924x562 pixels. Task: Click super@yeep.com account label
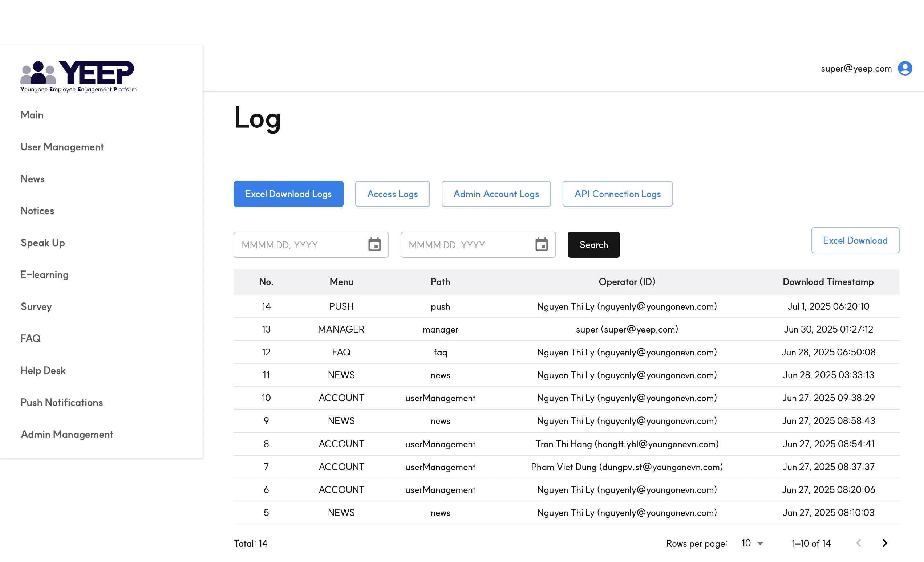(x=856, y=68)
